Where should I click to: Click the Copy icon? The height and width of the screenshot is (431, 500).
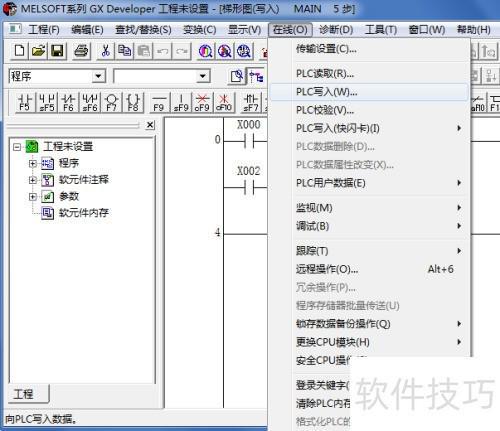(124, 51)
